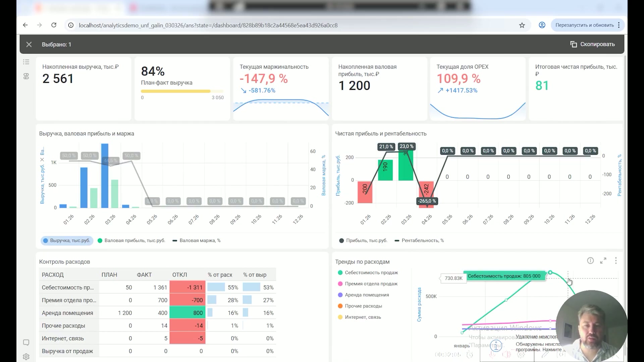Toggle Рентабельность, % legend series

tap(419, 241)
